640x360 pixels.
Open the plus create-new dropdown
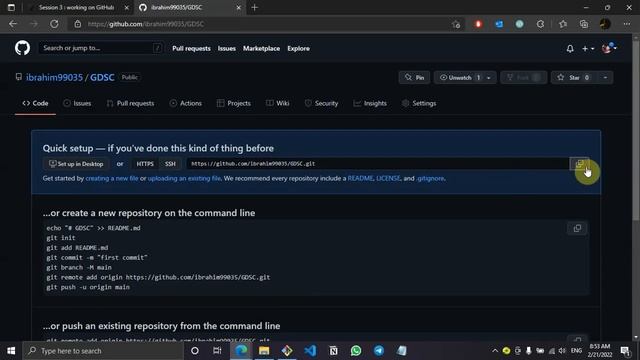(x=588, y=49)
